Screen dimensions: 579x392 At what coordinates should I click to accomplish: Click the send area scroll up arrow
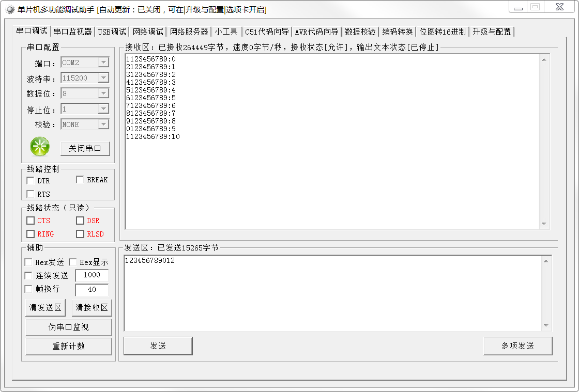[x=546, y=261]
